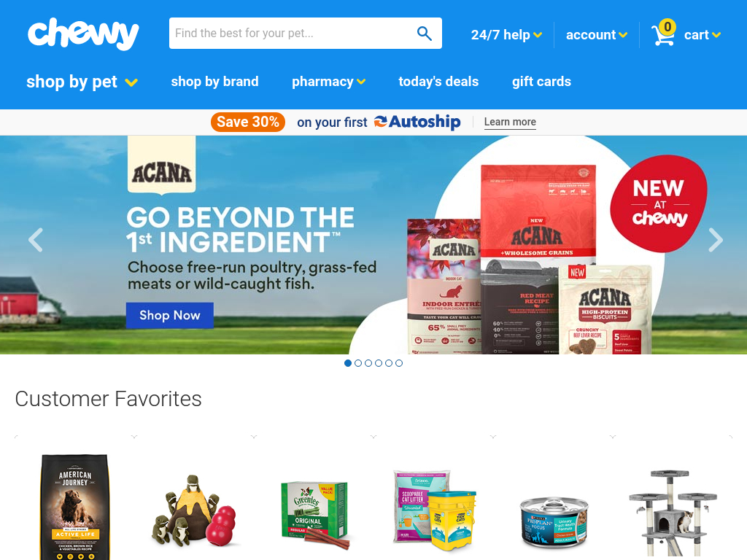Click the search magnifier icon
The image size is (747, 560).
tap(424, 34)
